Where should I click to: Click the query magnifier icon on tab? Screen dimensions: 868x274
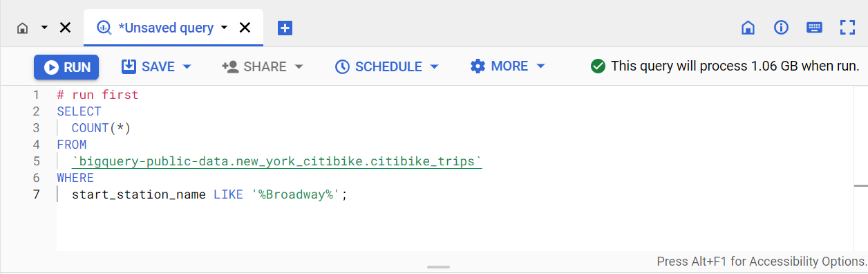tap(104, 28)
